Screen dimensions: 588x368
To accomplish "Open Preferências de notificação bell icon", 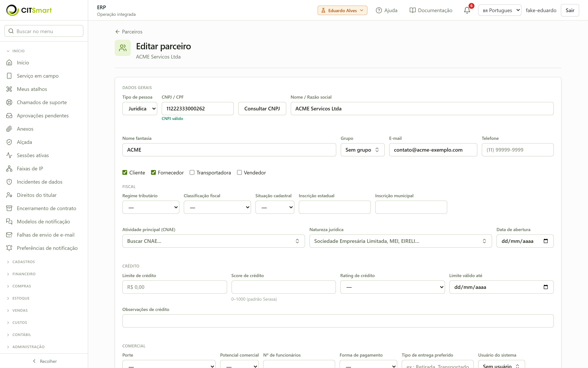I will pyautogui.click(x=9, y=248).
